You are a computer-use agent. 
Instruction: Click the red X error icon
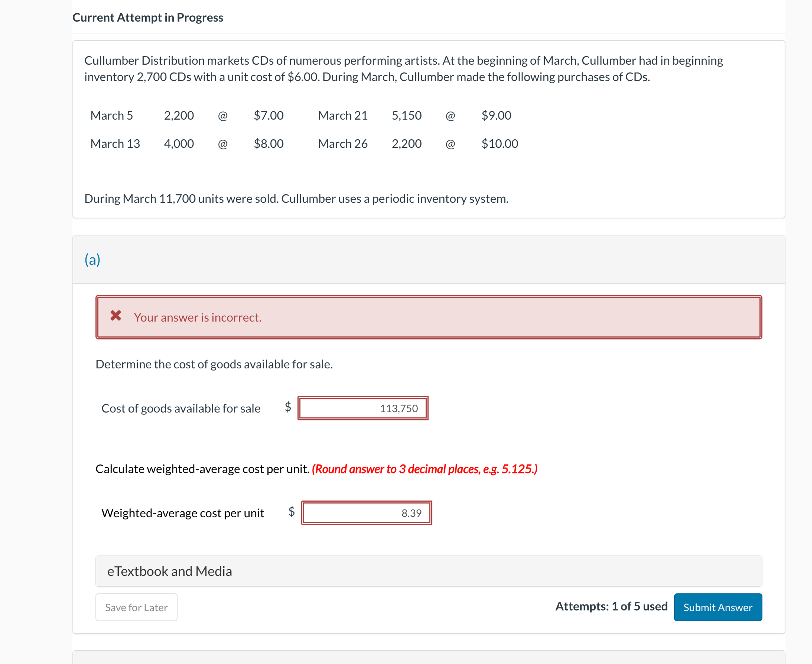click(x=115, y=316)
